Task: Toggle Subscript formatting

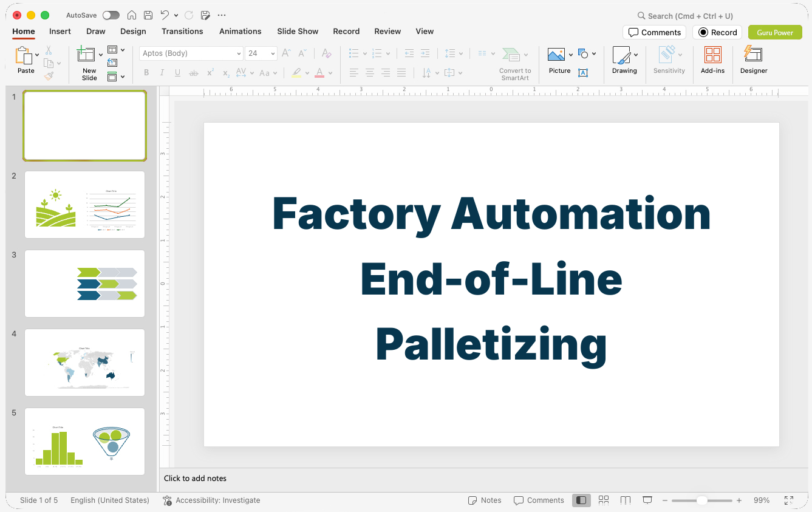Action: pyautogui.click(x=226, y=73)
